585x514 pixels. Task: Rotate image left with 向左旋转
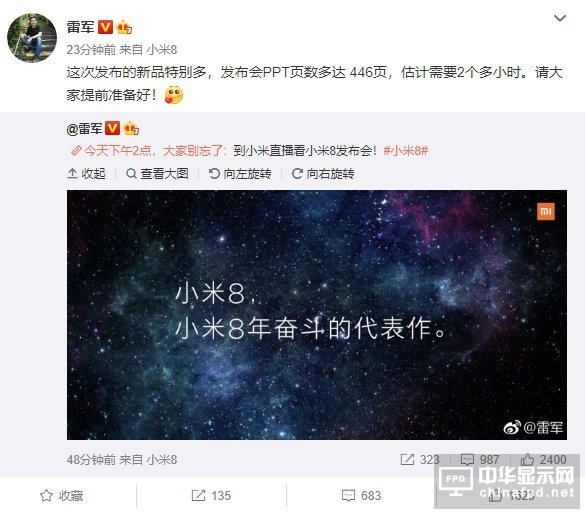(x=240, y=173)
